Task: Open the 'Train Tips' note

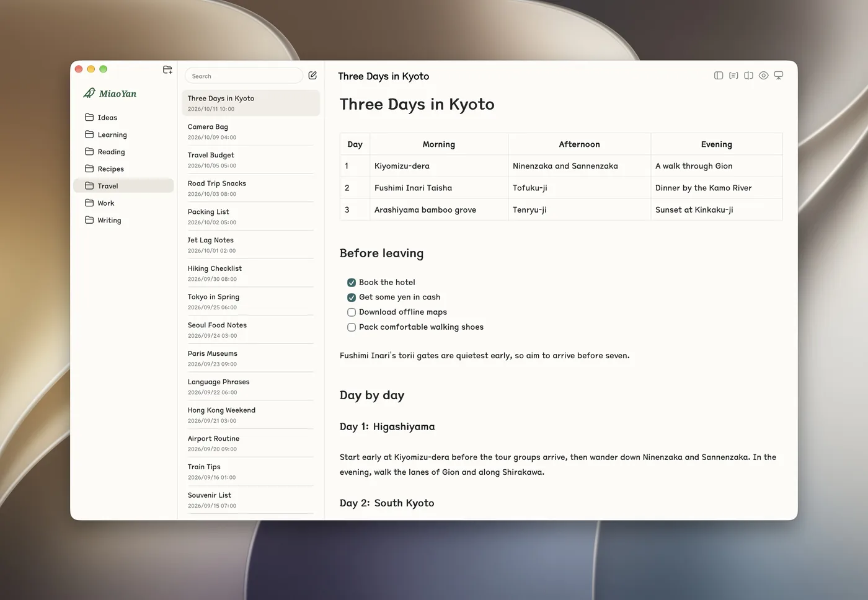Action: point(250,472)
